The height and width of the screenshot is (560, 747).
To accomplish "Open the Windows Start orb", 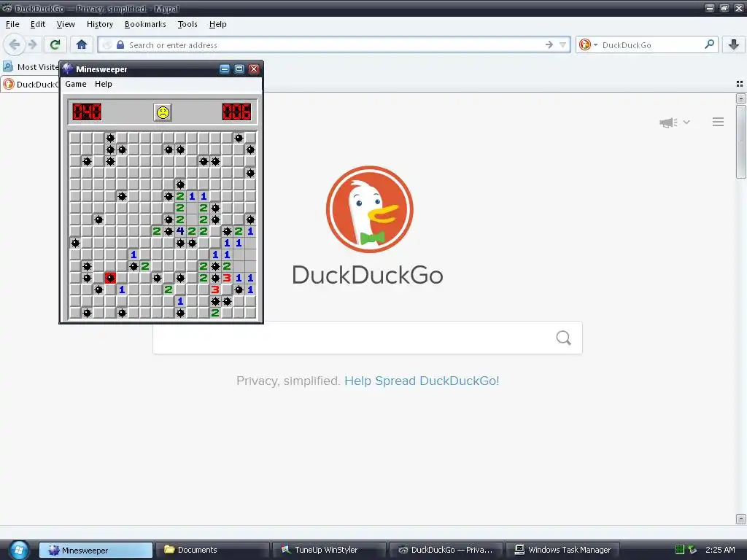I will coord(19,550).
